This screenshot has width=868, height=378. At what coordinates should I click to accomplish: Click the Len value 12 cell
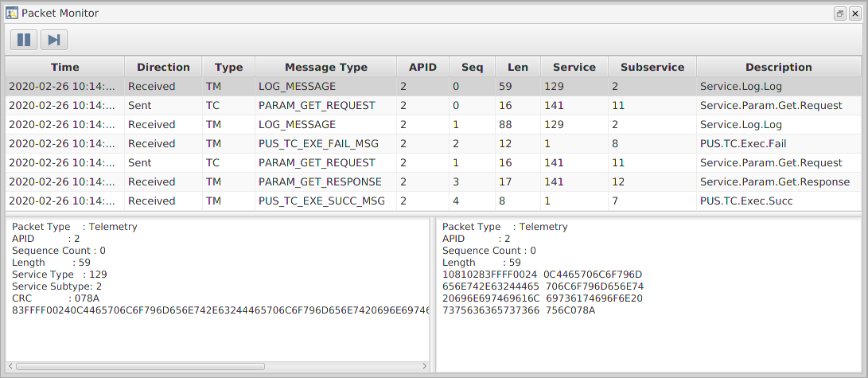pos(518,143)
